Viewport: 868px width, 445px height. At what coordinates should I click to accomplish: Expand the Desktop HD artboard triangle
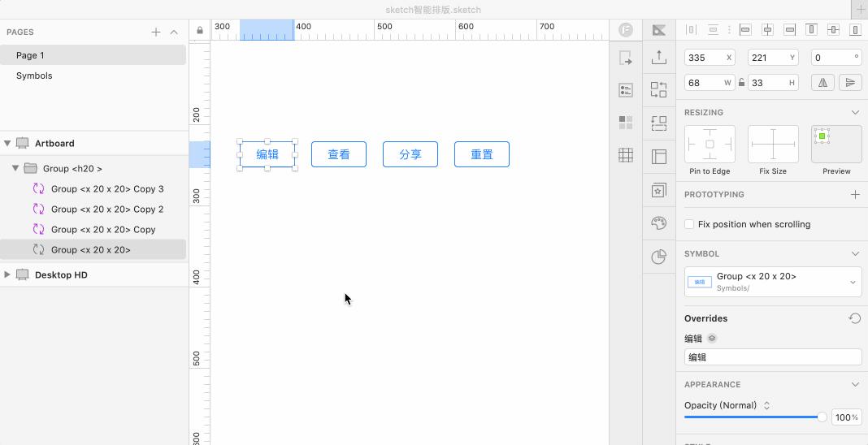(7, 274)
